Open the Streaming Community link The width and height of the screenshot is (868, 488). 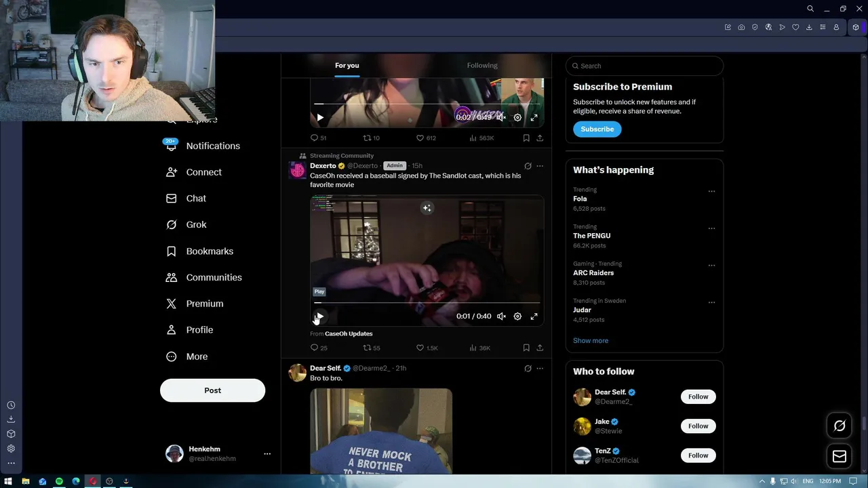click(x=342, y=156)
